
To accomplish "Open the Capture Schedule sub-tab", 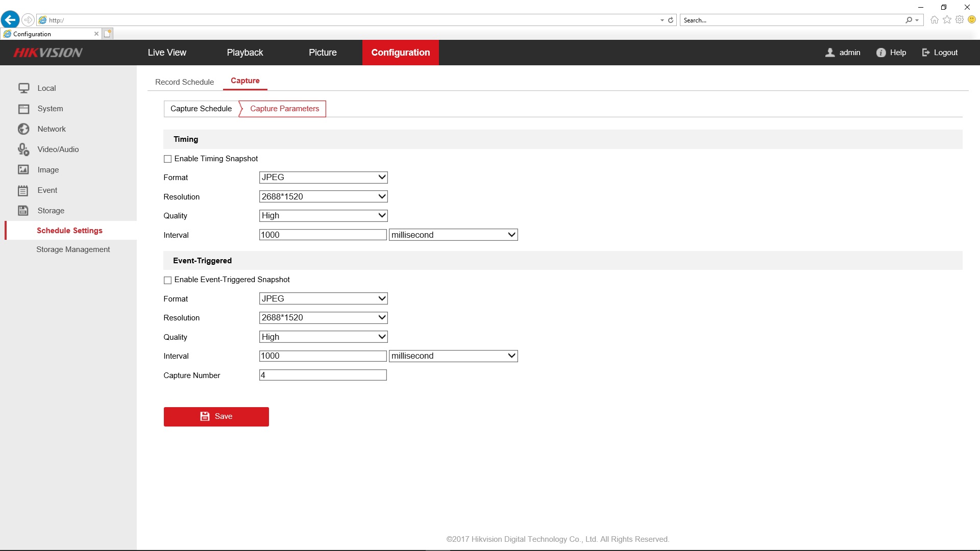I will click(x=201, y=109).
